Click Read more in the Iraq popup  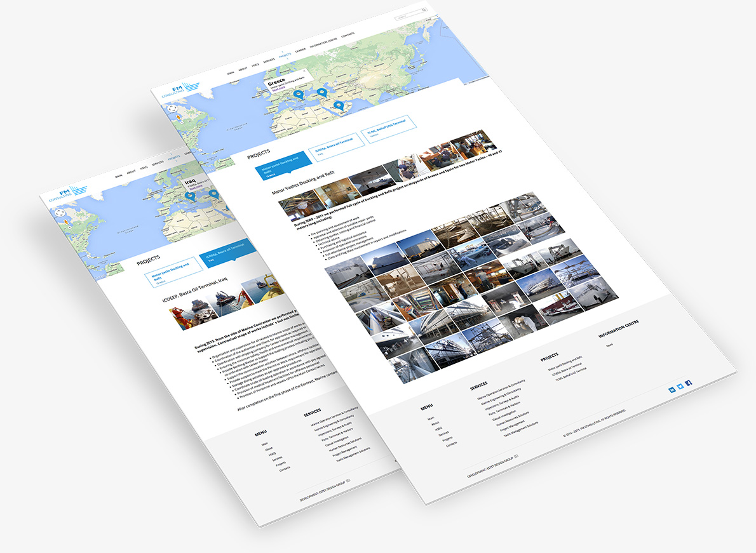(x=195, y=187)
